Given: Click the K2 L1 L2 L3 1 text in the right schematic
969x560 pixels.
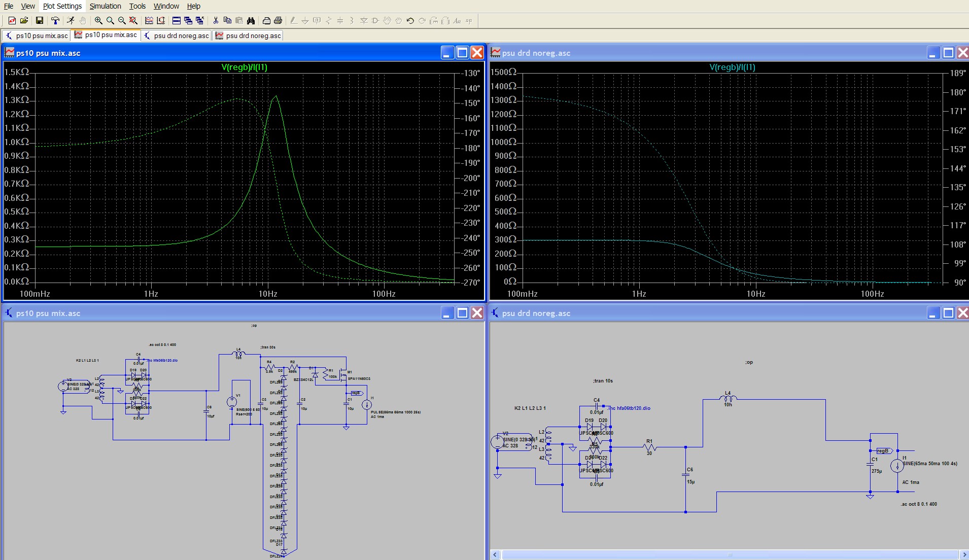Looking at the screenshot, I should (530, 408).
